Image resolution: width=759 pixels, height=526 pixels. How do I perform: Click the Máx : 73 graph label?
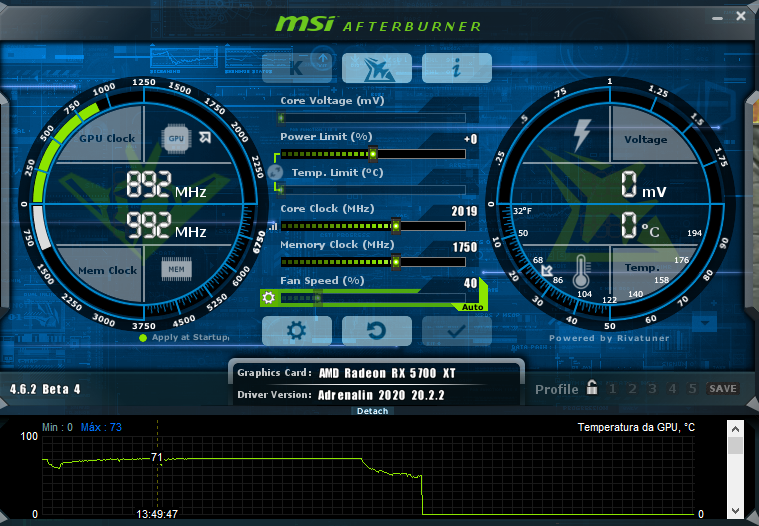[x=101, y=427]
